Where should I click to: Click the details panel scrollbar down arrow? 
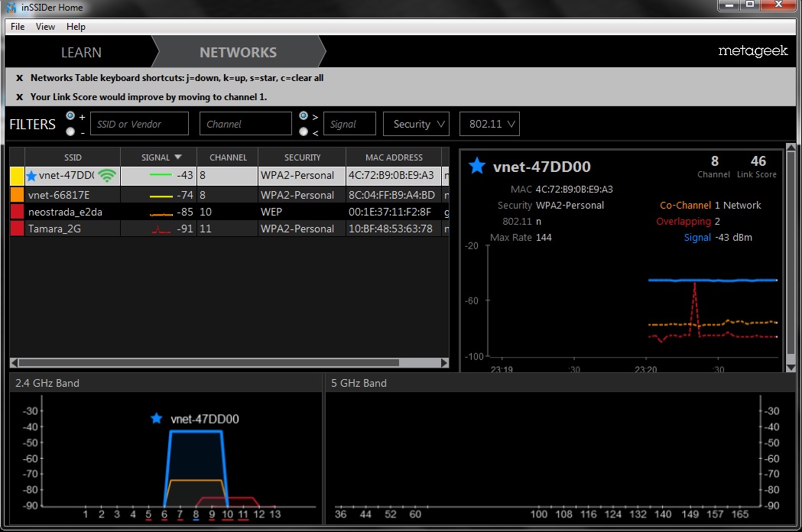[791, 368]
